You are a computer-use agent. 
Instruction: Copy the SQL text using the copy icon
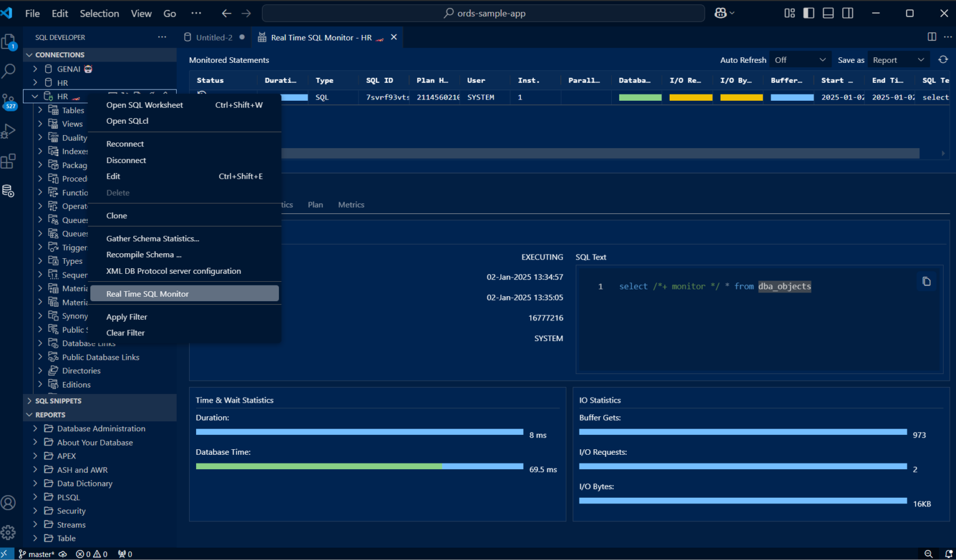point(927,281)
